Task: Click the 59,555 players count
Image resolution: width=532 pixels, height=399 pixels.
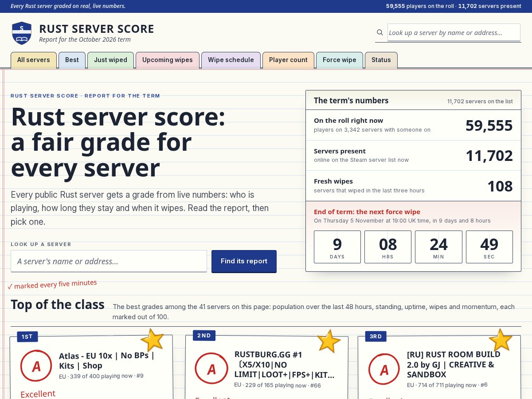Action: 489,125
